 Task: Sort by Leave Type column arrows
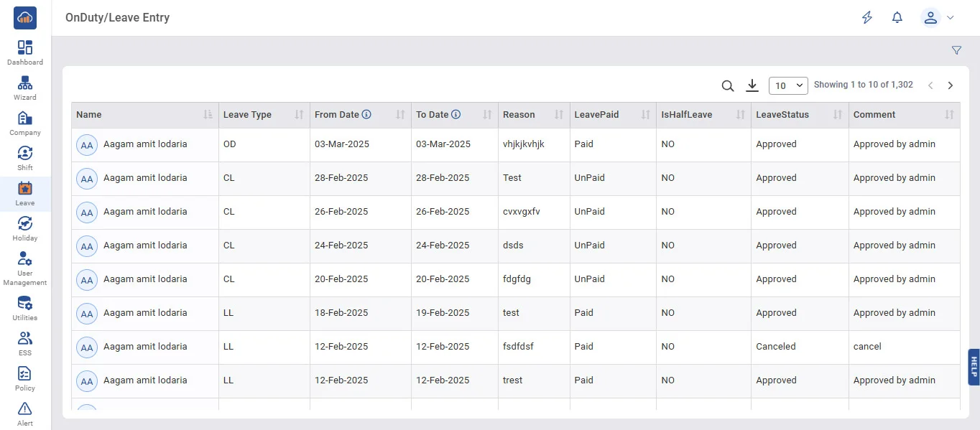[300, 115]
